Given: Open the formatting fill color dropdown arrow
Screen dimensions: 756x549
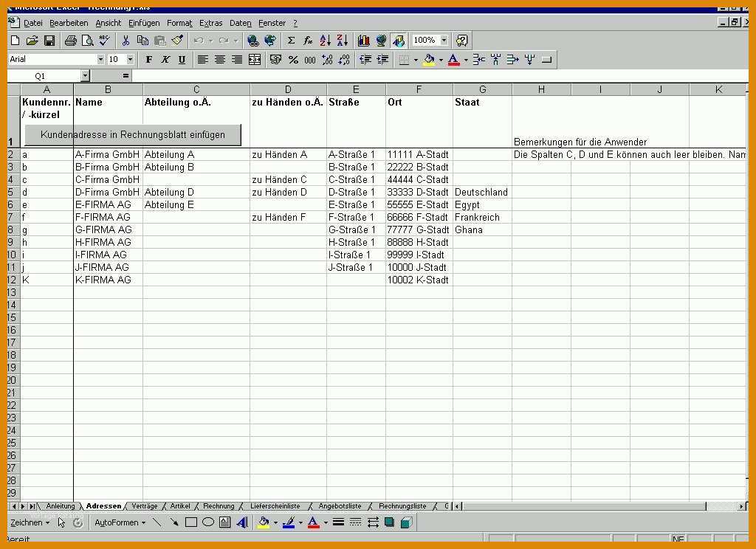Looking at the screenshot, I should [441, 60].
